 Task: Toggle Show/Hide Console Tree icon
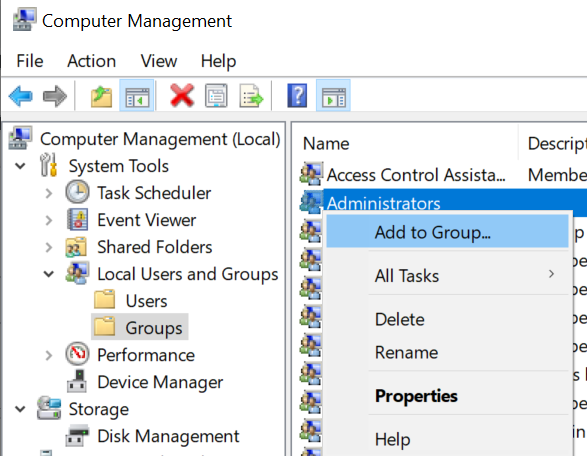pos(137,95)
